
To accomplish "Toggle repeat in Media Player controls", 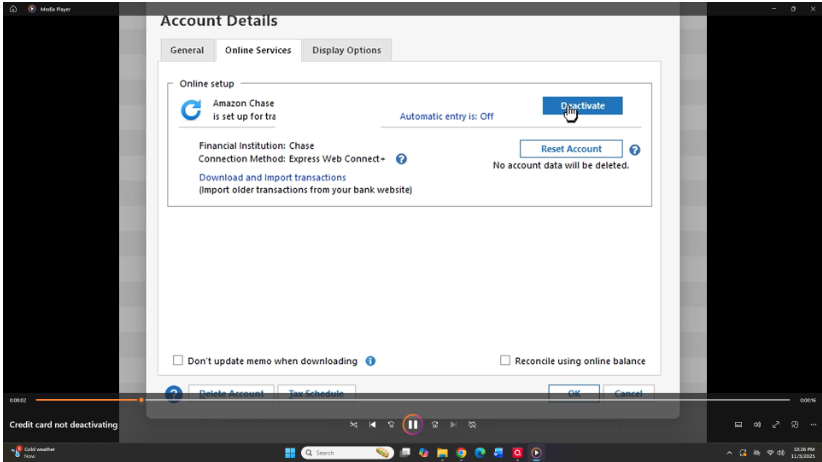I will pos(472,425).
